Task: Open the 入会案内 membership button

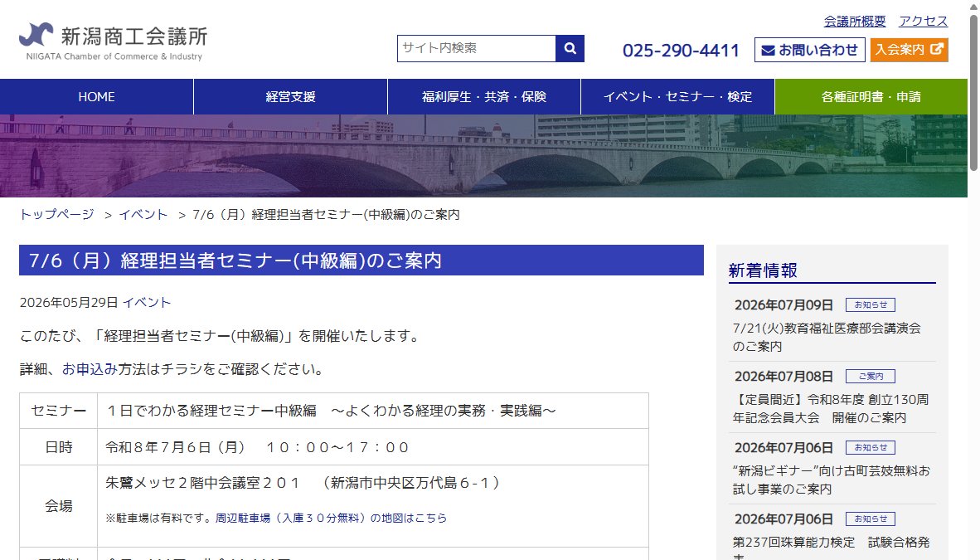Action: (x=909, y=50)
